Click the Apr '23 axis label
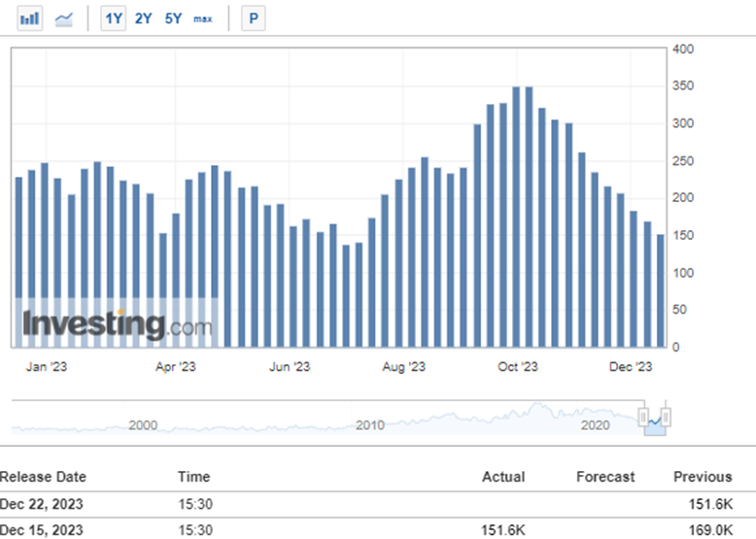The height and width of the screenshot is (539, 756). (176, 367)
